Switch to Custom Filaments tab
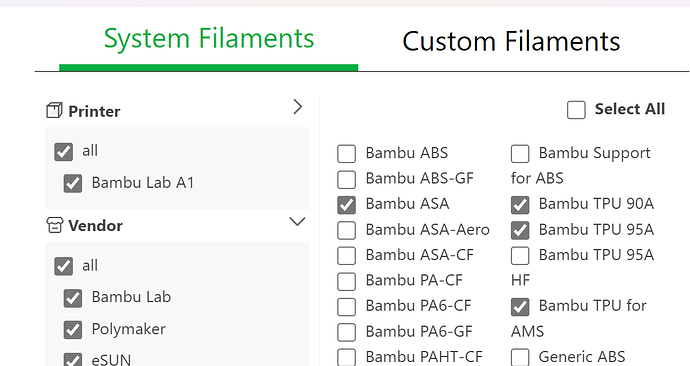690x366 pixels. tap(511, 42)
